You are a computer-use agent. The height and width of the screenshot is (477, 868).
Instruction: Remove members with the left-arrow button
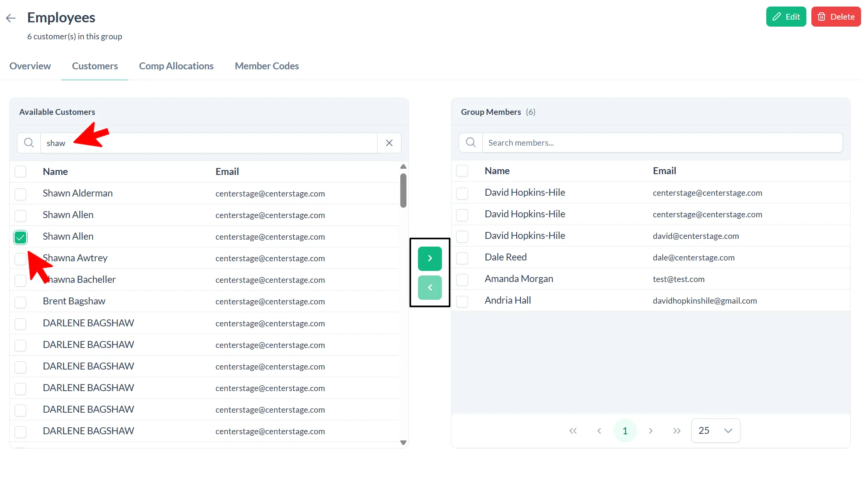[x=430, y=287]
